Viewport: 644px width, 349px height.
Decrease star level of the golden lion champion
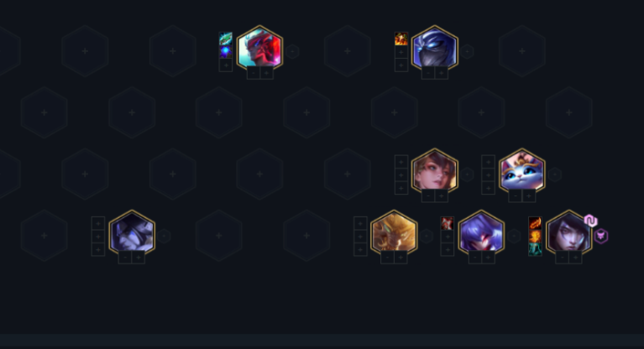387,258
